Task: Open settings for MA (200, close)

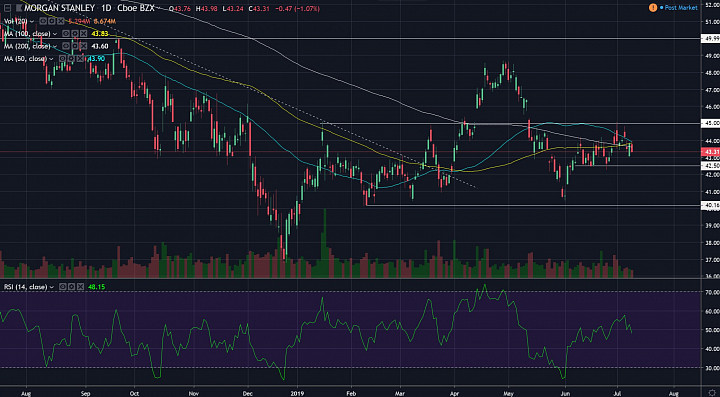Action: point(74,46)
